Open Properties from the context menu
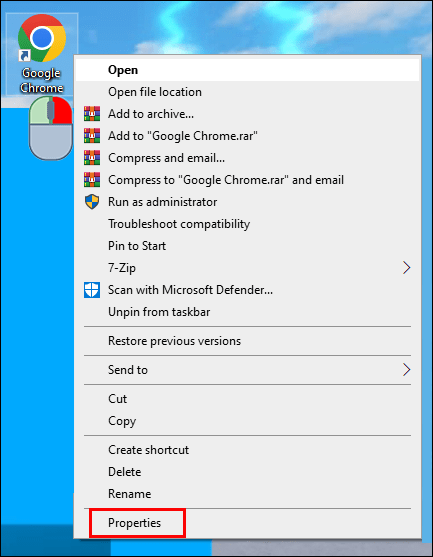The width and height of the screenshot is (433, 557). (247, 523)
